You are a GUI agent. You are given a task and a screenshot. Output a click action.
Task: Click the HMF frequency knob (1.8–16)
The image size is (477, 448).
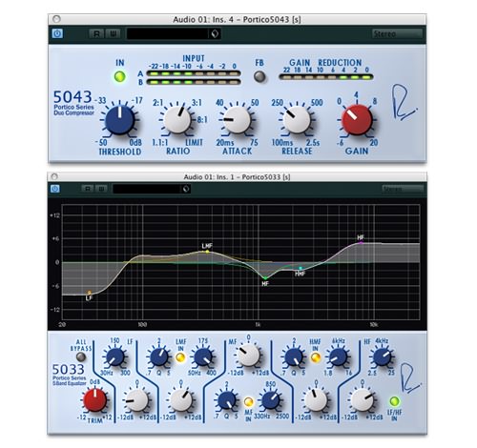(x=338, y=356)
